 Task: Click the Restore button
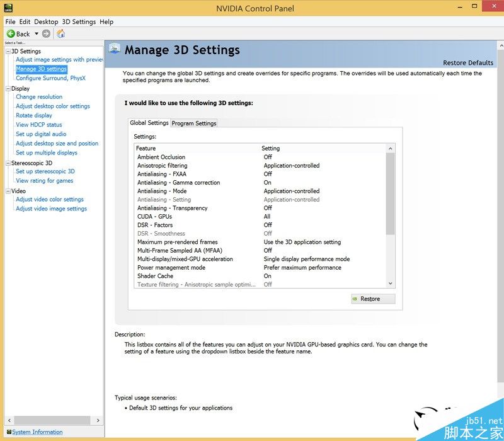373,299
